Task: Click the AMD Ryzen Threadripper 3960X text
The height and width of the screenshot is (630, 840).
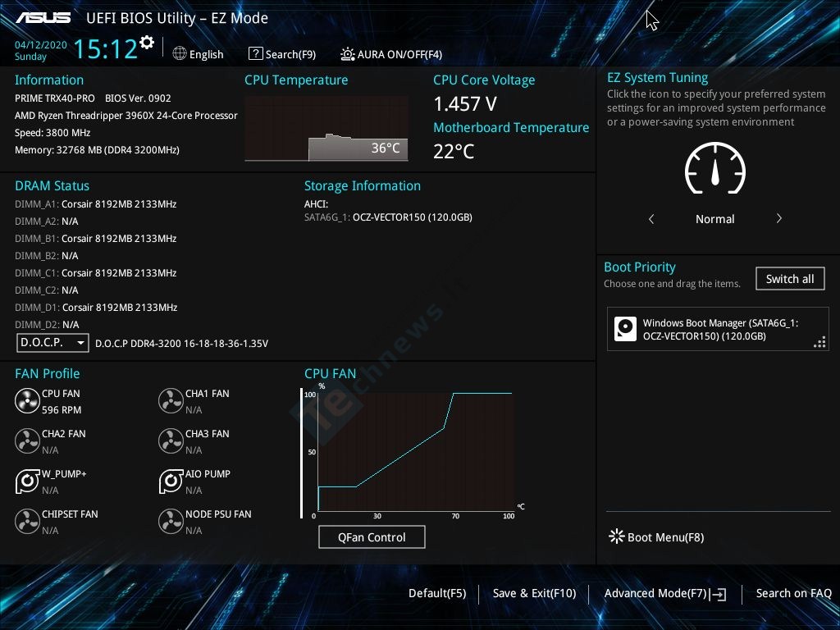Action: coord(126,115)
